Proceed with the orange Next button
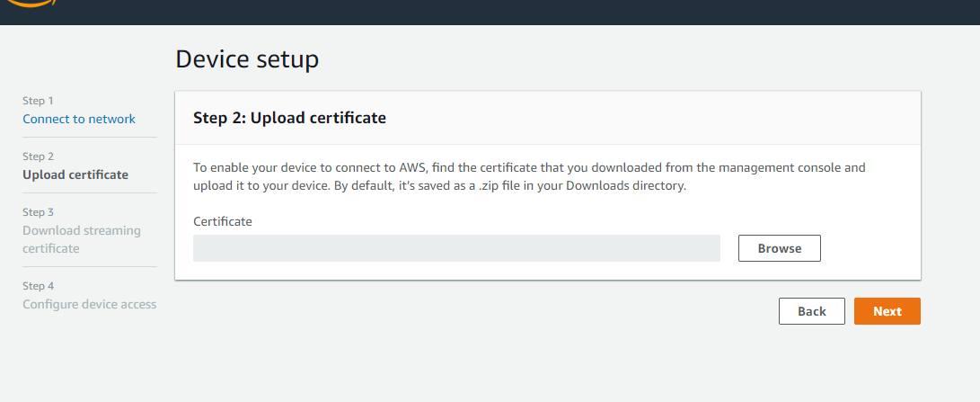980x402 pixels. [887, 311]
